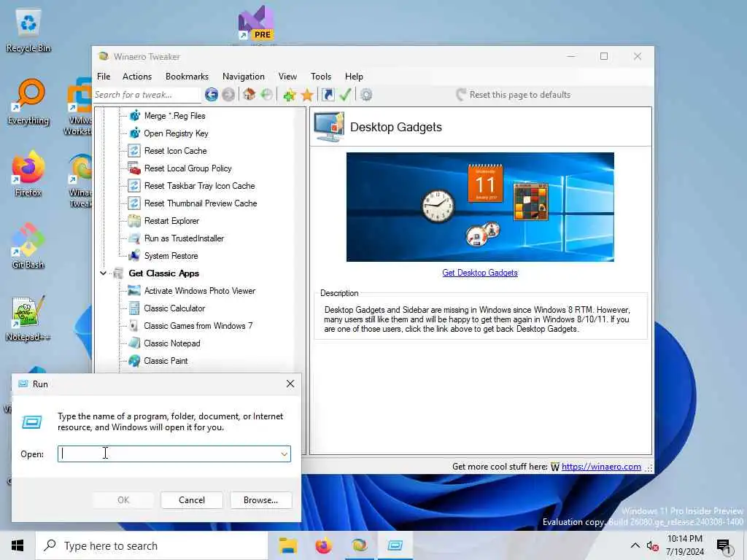This screenshot has height=560, width=747.
Task: Open the Run dialog history dropdown arrow
Action: coord(285,454)
